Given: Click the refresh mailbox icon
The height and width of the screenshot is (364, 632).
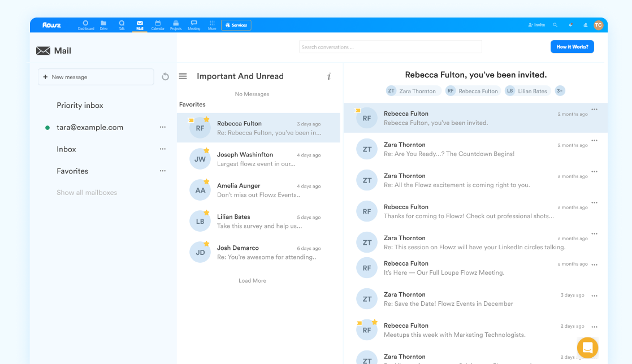Looking at the screenshot, I should pos(165,77).
